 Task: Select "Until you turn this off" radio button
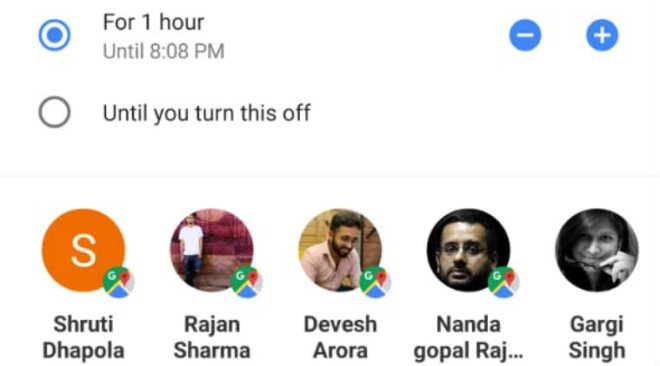click(x=54, y=112)
